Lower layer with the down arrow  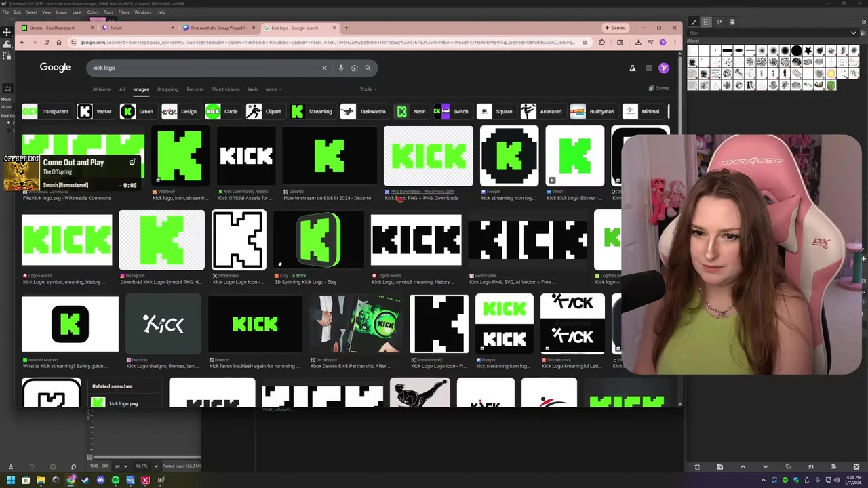(x=766, y=466)
